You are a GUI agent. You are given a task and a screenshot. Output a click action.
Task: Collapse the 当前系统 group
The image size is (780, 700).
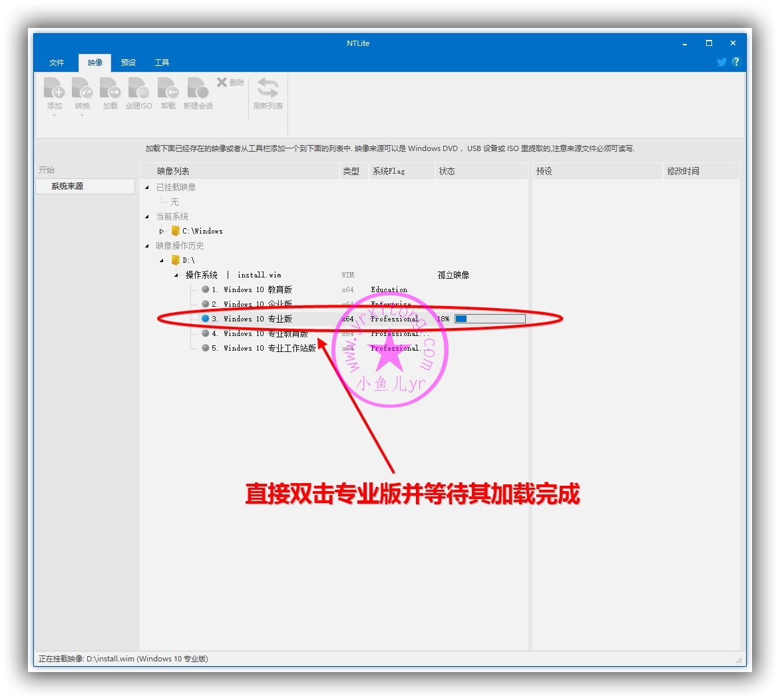[146, 217]
